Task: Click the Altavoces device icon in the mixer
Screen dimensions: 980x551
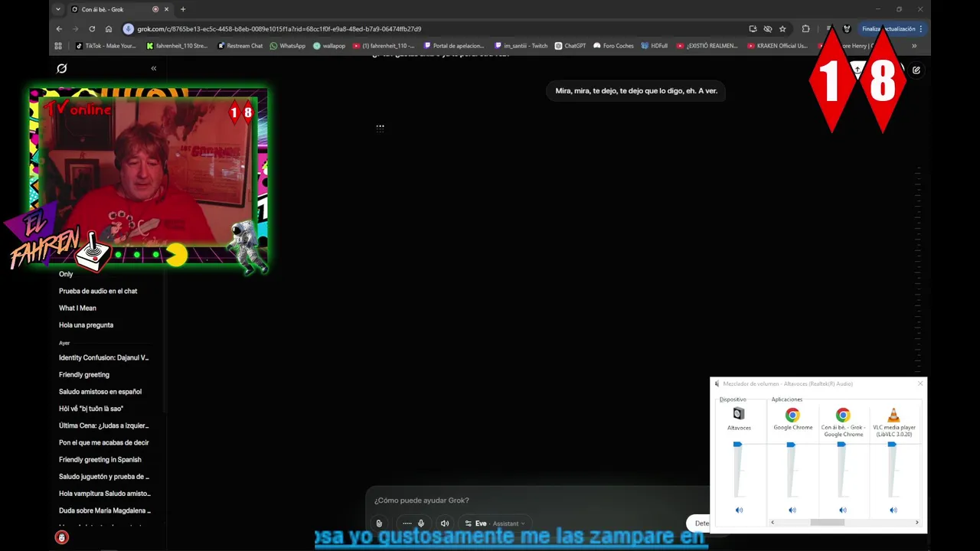Action: tap(739, 414)
